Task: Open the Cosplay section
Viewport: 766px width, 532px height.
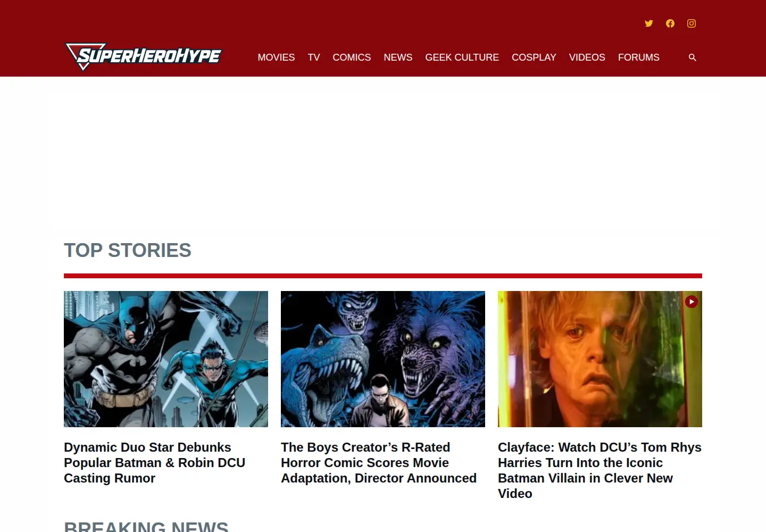Action: click(534, 57)
